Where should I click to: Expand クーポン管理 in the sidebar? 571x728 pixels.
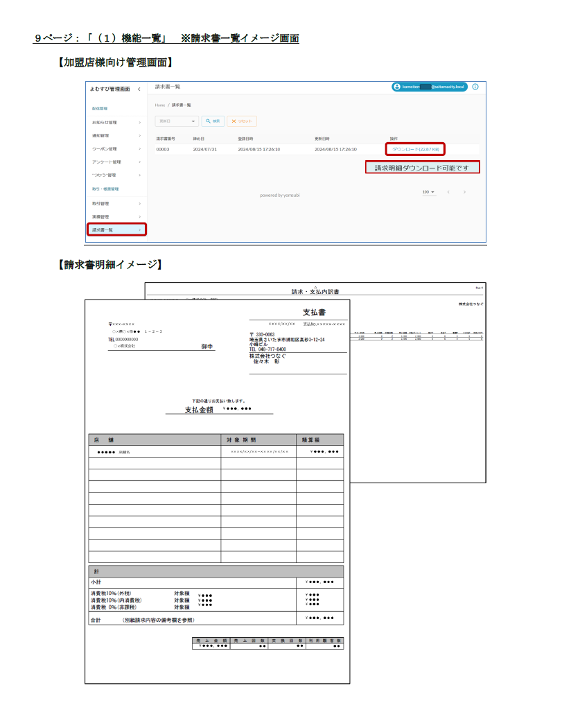pyautogui.click(x=116, y=149)
